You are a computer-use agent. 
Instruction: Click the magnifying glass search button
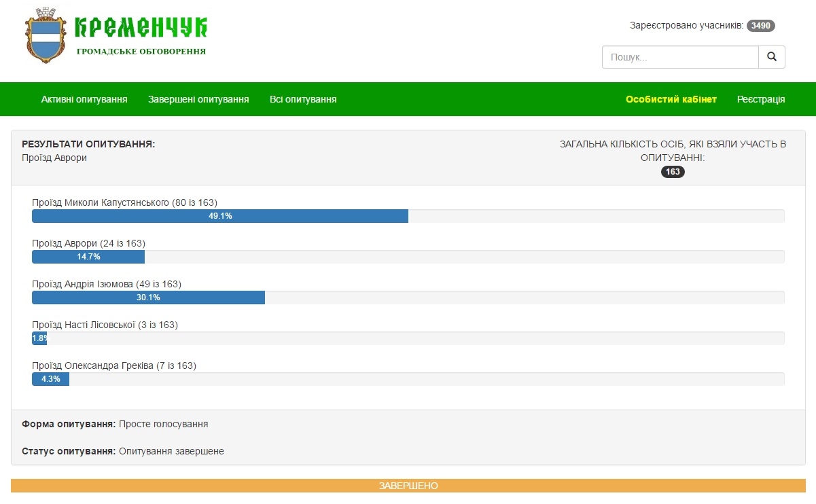[x=771, y=57]
